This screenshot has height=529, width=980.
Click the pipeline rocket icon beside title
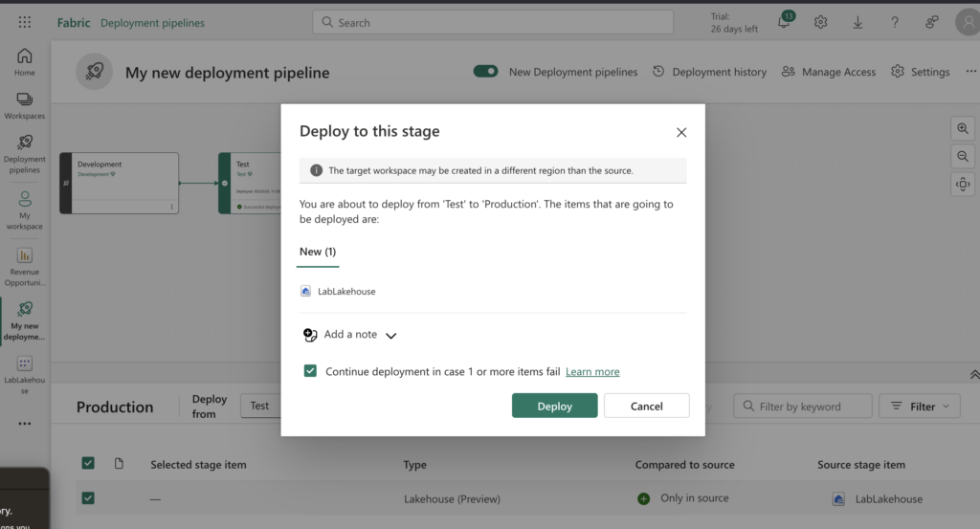[95, 72]
